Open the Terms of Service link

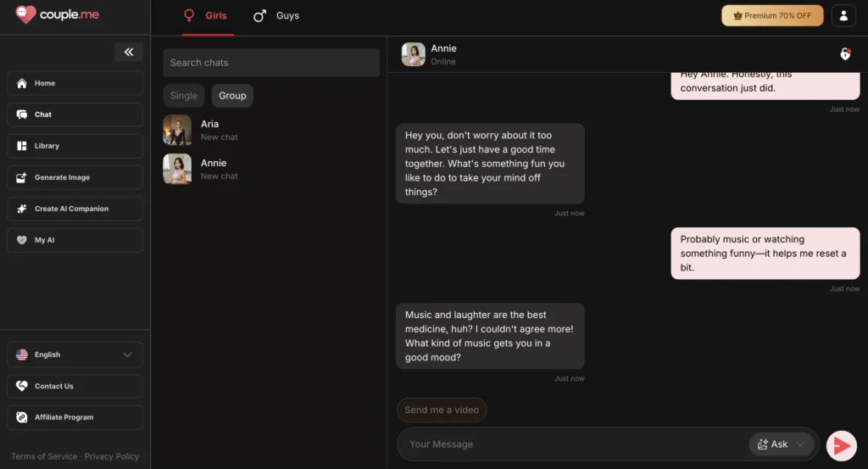click(44, 456)
